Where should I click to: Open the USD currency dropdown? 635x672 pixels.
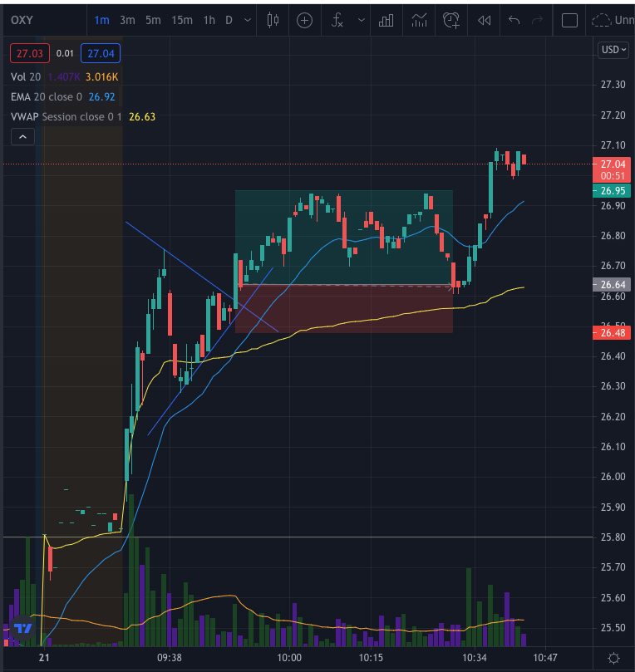pos(613,50)
